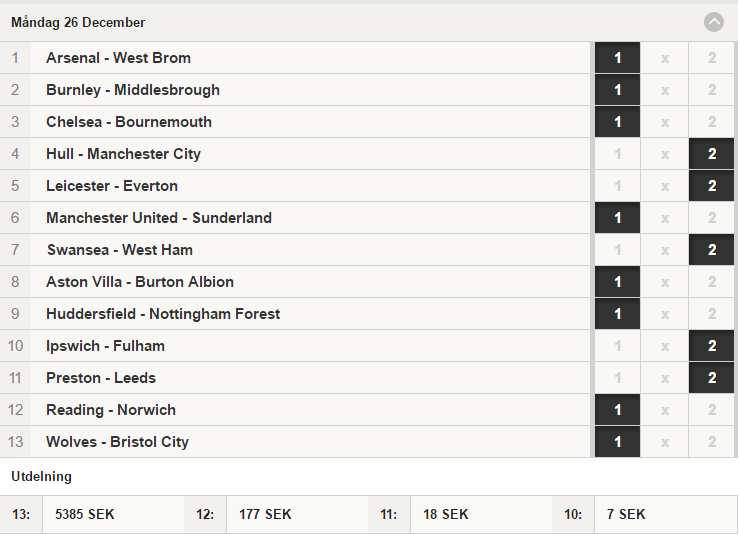739x535 pixels.
Task: Pick away win 2 for Huddersfield - Nottingham Forest
Action: (712, 314)
